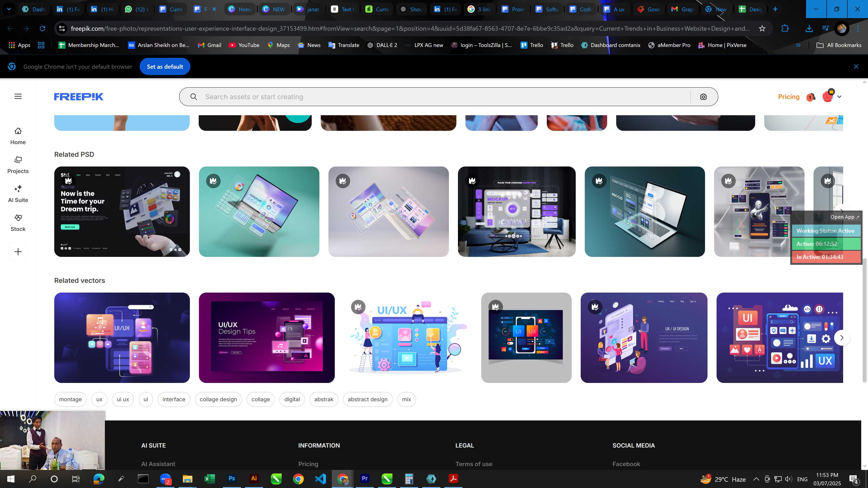
Task: Open Visual Studio Code from the taskbar
Action: (321, 479)
